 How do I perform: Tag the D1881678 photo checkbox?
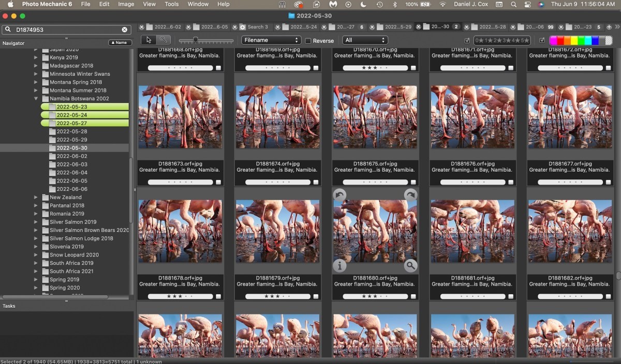point(218,297)
